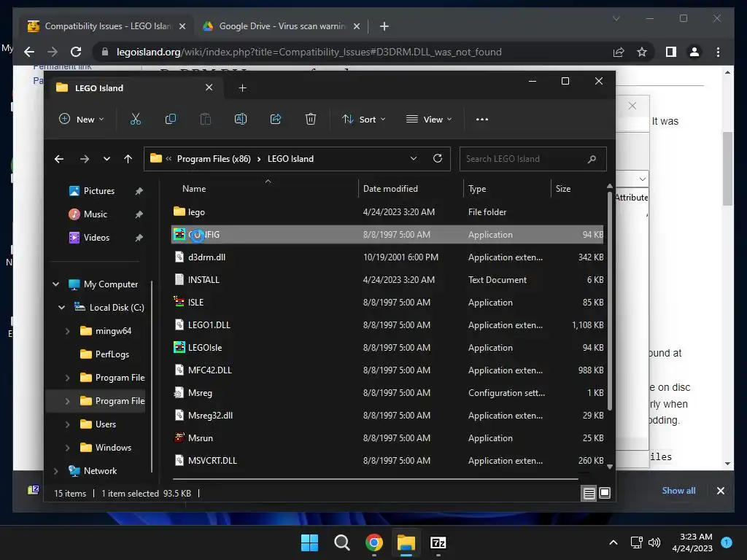Select the lego folder row
Image resolution: width=747 pixels, height=560 pixels.
tap(388, 212)
